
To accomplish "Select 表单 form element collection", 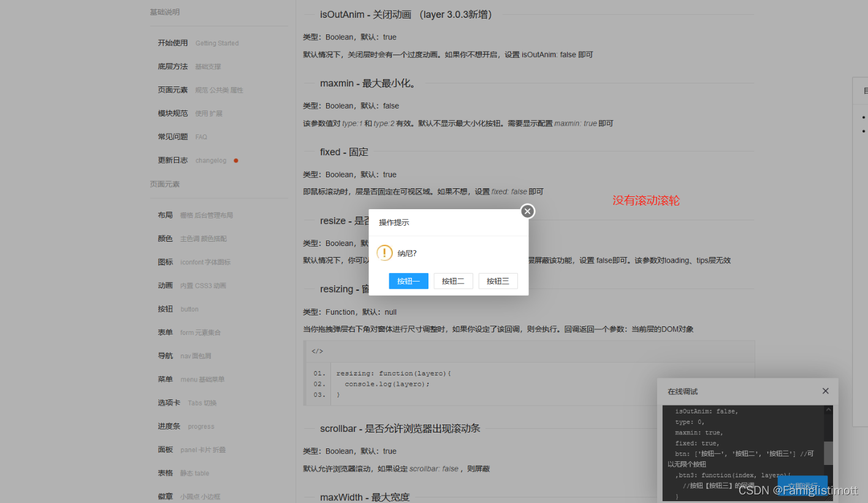I will coord(164,332).
